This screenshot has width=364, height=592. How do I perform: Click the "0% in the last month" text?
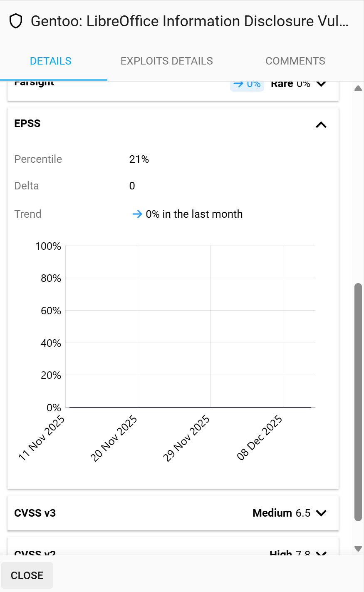point(194,214)
